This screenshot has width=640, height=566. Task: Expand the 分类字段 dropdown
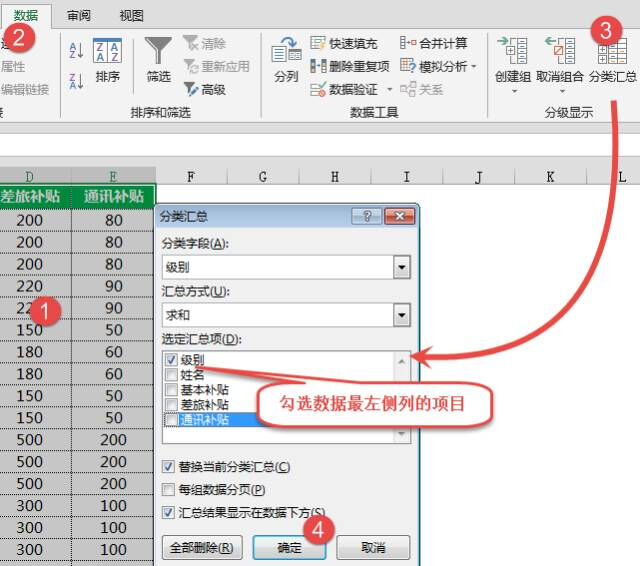coord(402,267)
